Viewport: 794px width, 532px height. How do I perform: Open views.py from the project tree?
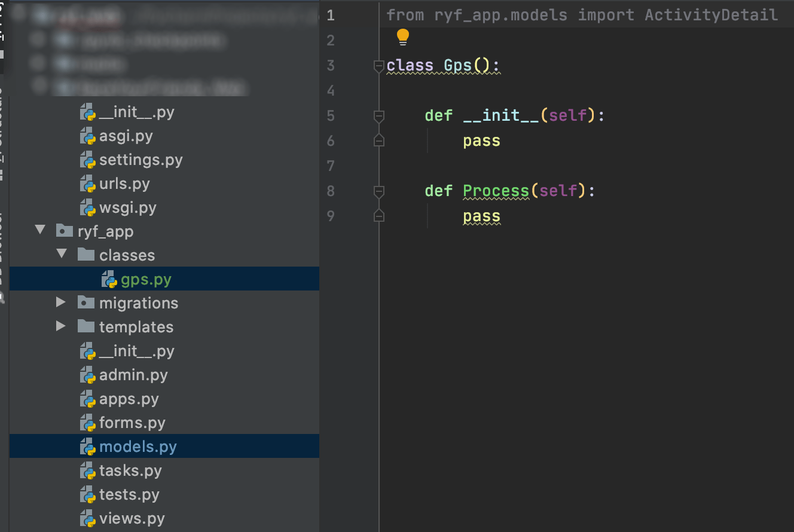click(130, 518)
